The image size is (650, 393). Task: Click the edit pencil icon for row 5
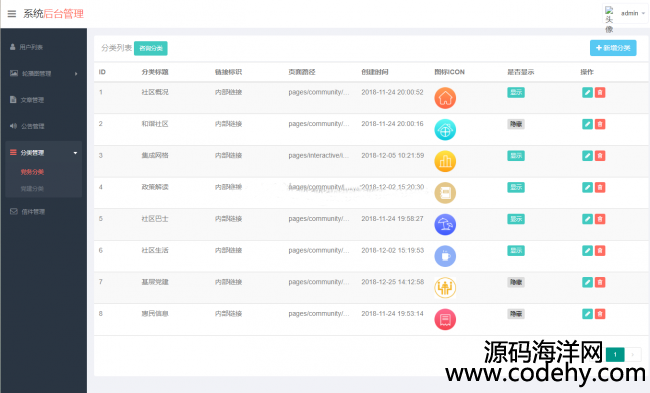[587, 219]
